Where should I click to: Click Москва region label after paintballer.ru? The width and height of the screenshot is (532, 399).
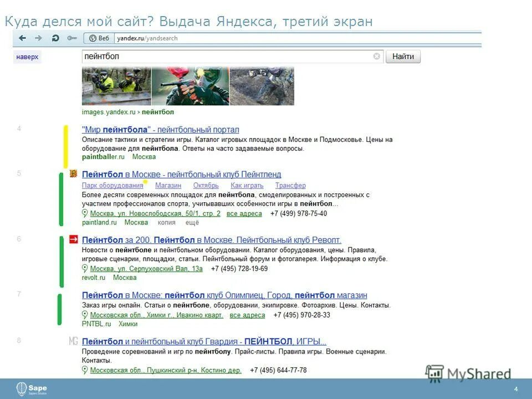tap(144, 157)
